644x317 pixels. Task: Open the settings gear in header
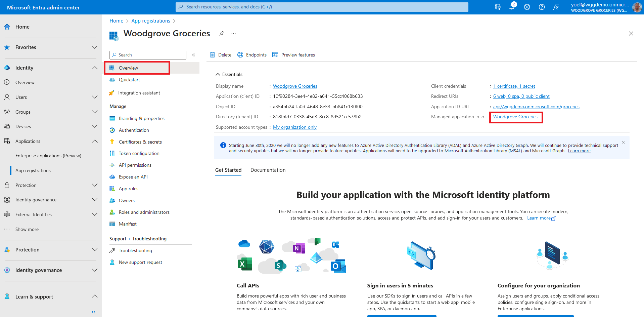tap(527, 7)
